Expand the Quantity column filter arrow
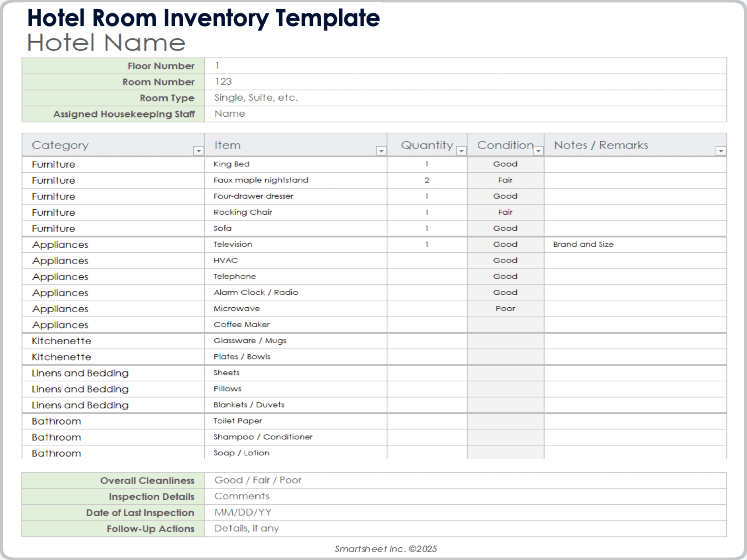Image resolution: width=747 pixels, height=560 pixels. (461, 150)
